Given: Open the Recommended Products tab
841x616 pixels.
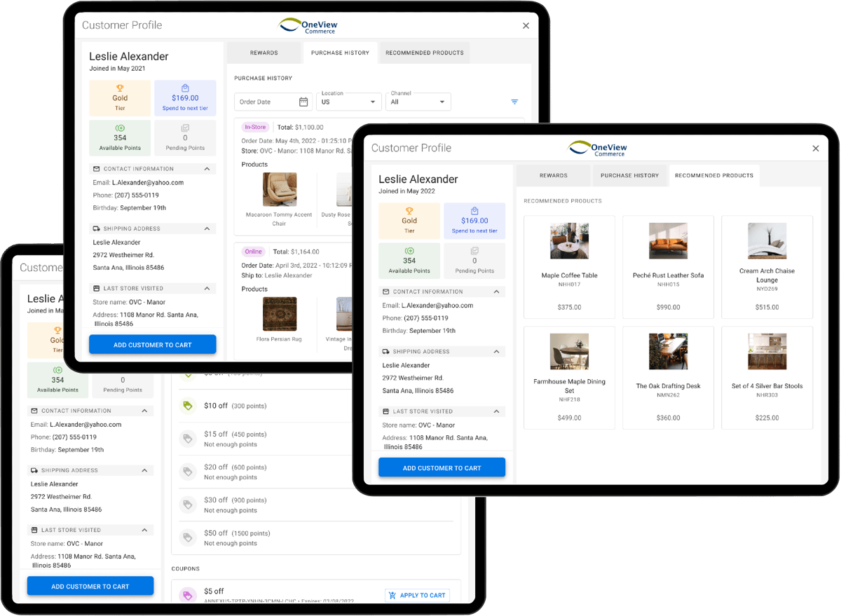Looking at the screenshot, I should tap(714, 175).
